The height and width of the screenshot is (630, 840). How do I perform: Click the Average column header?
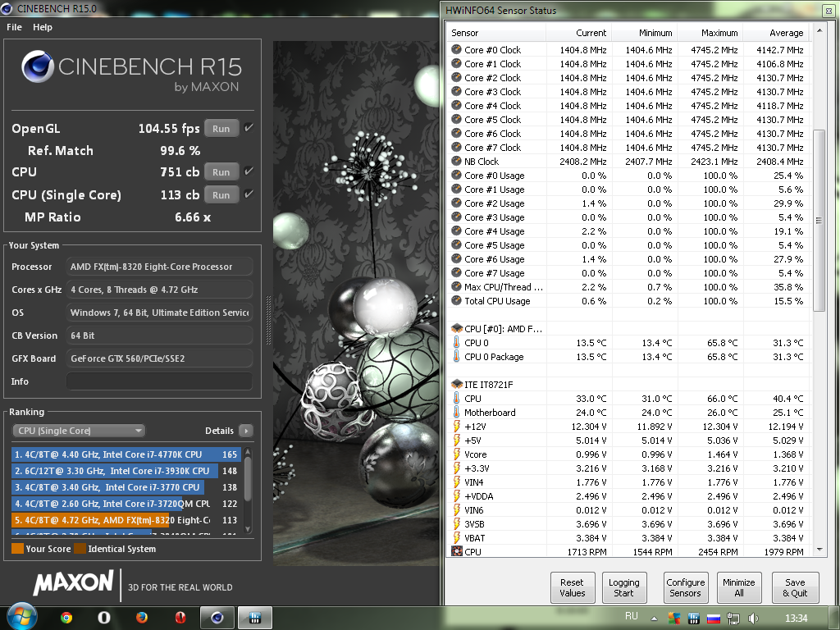[776, 33]
